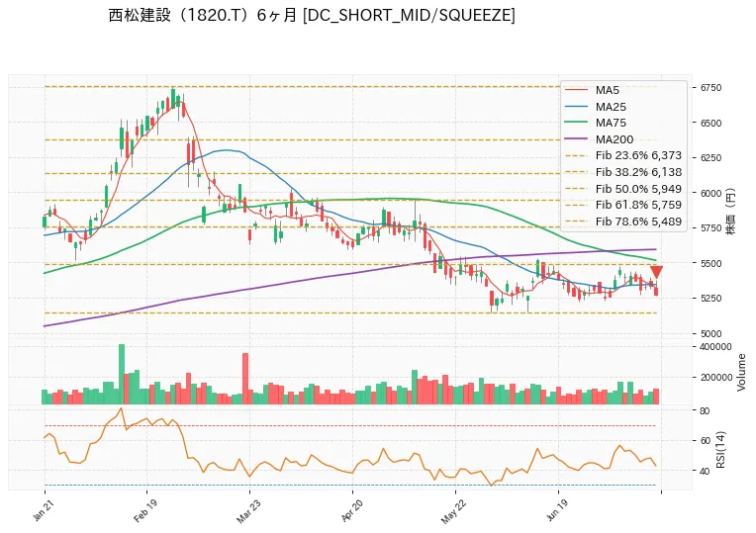Screen dimensions: 756x533
Task: Click the Feb 19 date axis label
Action: [145, 511]
